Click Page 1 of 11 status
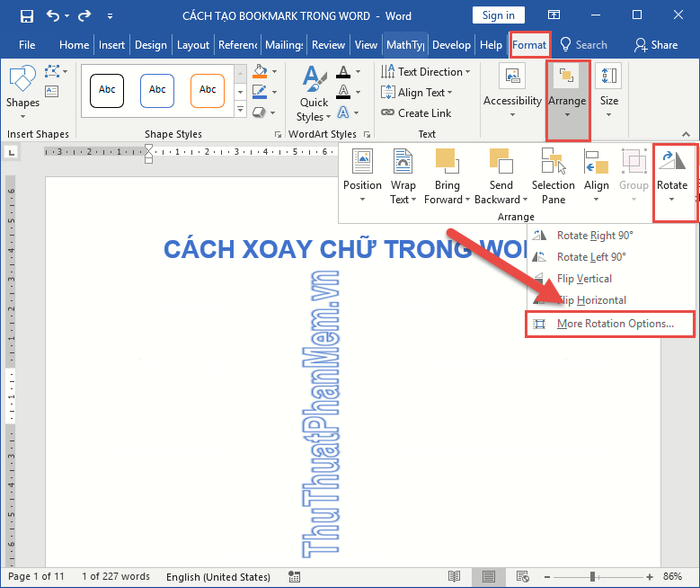This screenshot has width=700, height=588. (x=36, y=576)
